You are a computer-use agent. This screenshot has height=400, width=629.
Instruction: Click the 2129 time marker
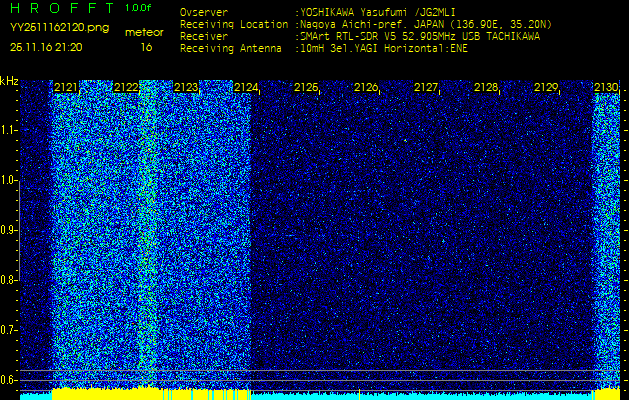[x=546, y=87]
